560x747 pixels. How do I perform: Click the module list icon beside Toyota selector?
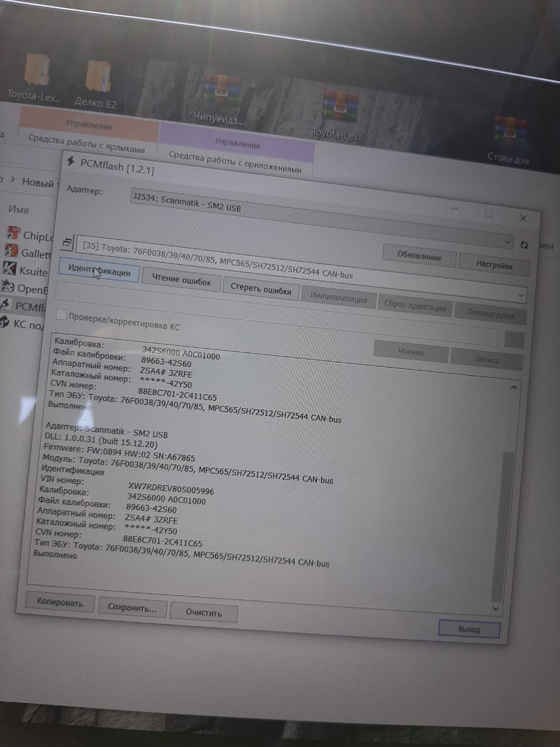click(68, 242)
